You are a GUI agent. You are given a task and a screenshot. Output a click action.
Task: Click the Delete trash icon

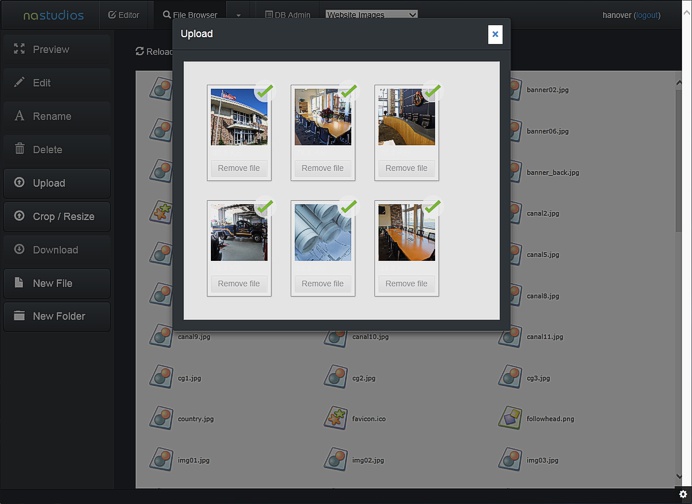coord(19,149)
